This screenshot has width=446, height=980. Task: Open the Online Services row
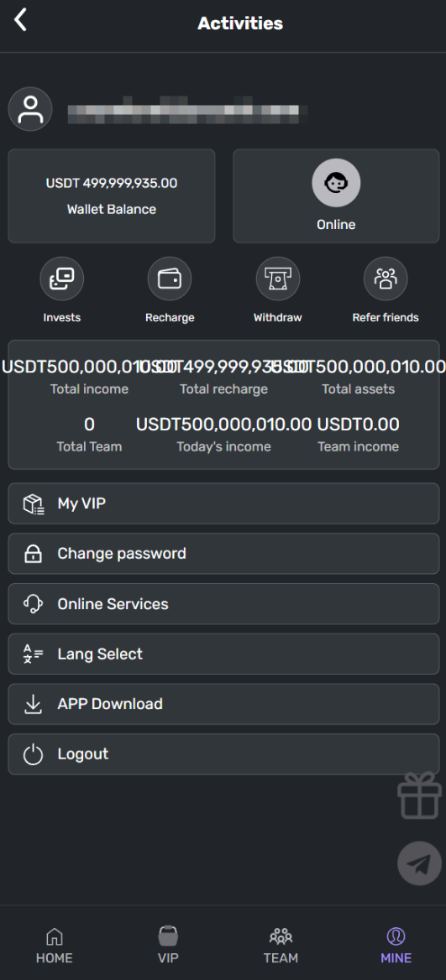pyautogui.click(x=223, y=604)
